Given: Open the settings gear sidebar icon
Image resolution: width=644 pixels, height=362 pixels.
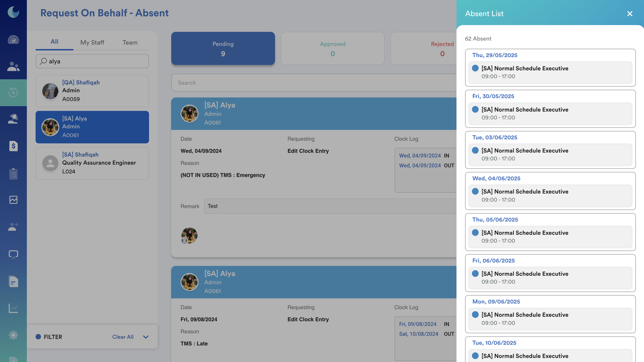Looking at the screenshot, I should tap(13, 335).
